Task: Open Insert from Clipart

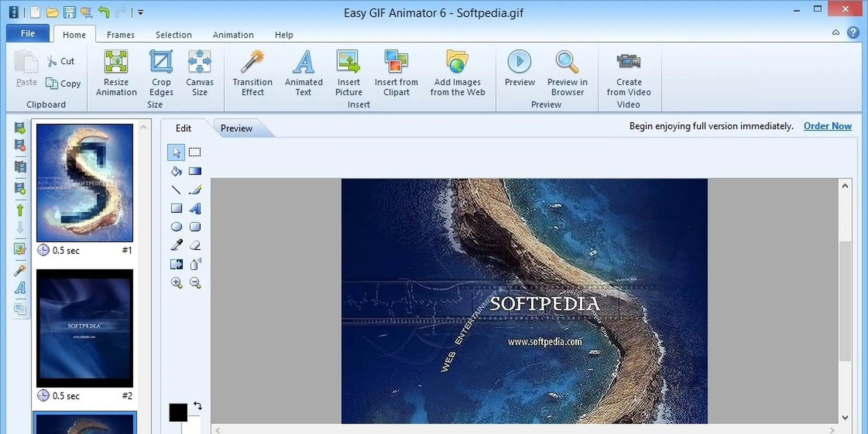Action: [396, 72]
